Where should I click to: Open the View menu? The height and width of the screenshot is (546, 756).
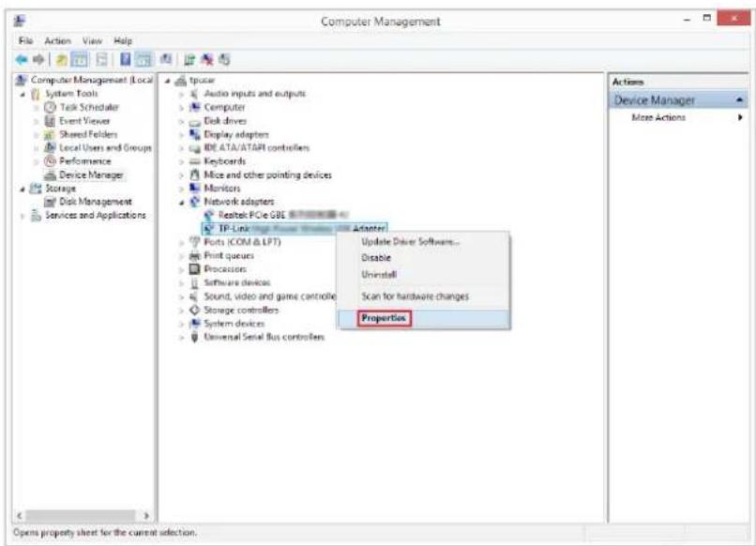tap(92, 41)
